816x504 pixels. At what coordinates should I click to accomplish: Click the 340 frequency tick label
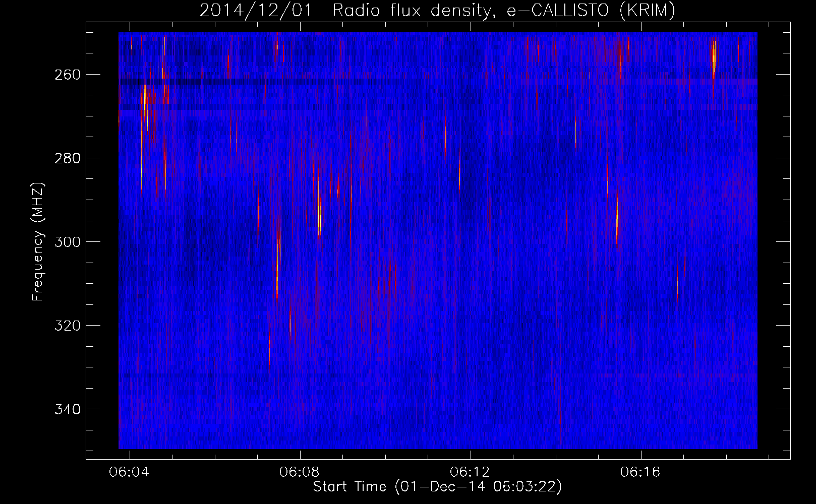point(67,409)
